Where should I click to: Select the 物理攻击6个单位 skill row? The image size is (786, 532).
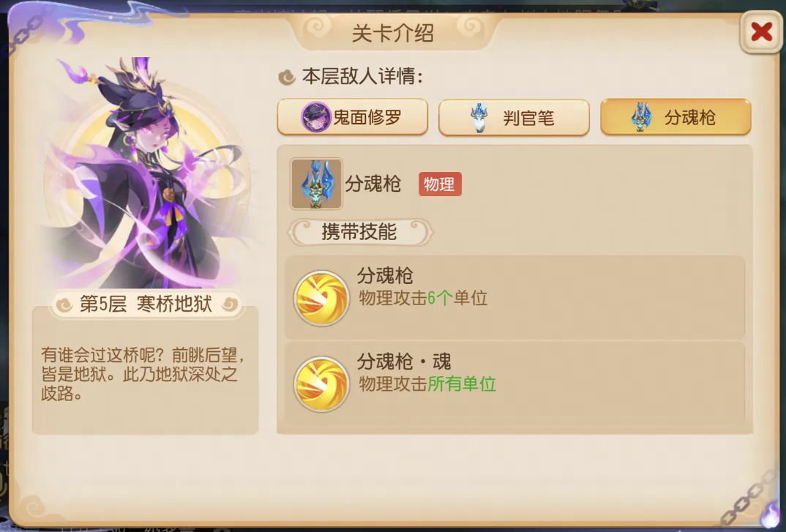point(514,297)
